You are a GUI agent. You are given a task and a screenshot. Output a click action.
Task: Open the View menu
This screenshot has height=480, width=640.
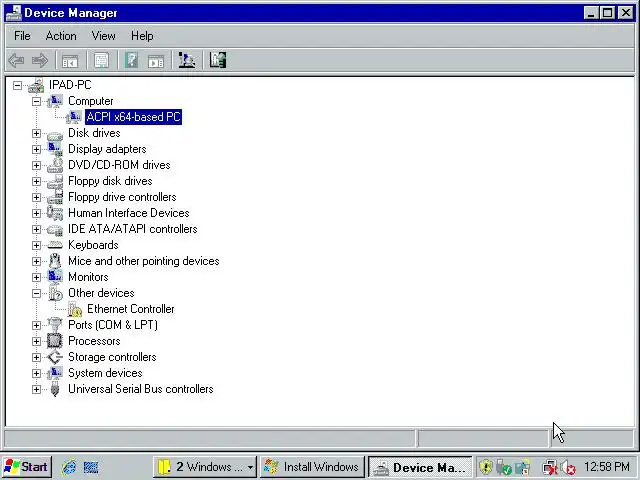click(103, 36)
